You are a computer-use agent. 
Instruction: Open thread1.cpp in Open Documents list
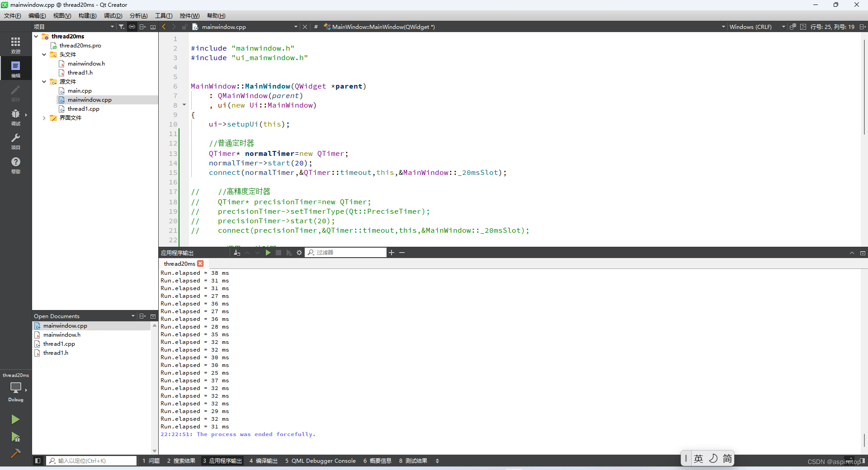click(59, 343)
